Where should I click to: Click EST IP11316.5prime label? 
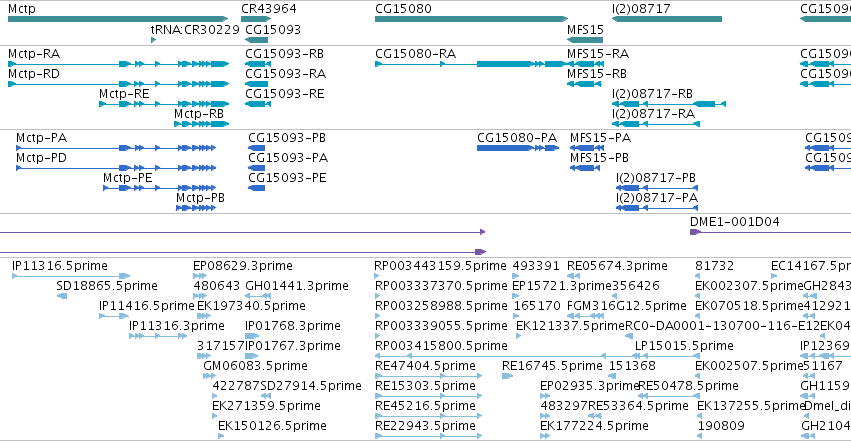60,266
